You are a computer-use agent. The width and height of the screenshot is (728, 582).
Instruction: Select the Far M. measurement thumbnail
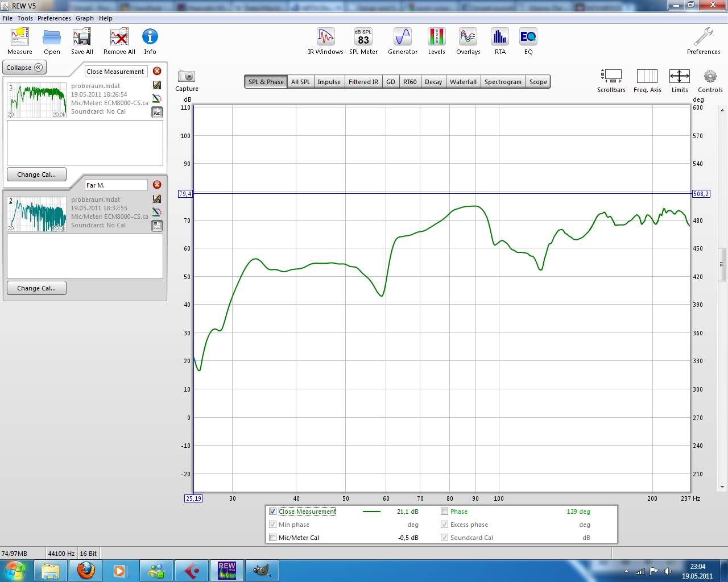pyautogui.click(x=37, y=214)
